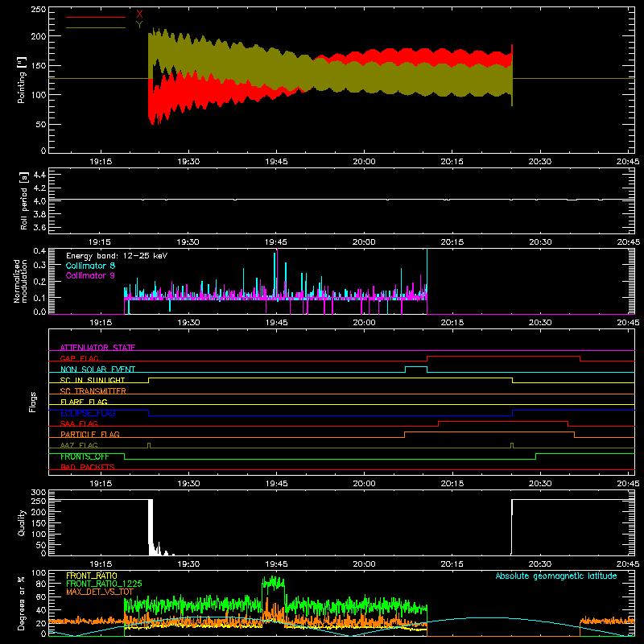Image resolution: width=644 pixels, height=644 pixels.
Task: Click the red "X" legend label
Action: click(139, 14)
